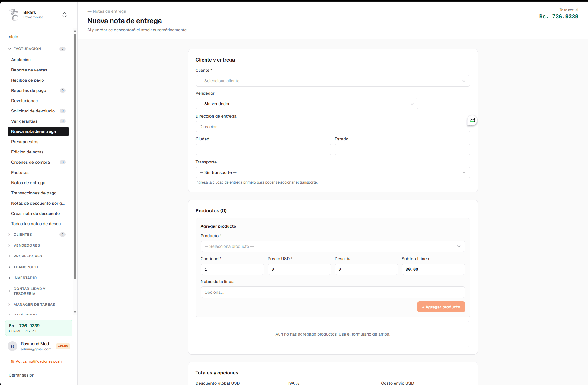Click the sidebar scroll-down arrow
The width and height of the screenshot is (588, 385).
75,312
